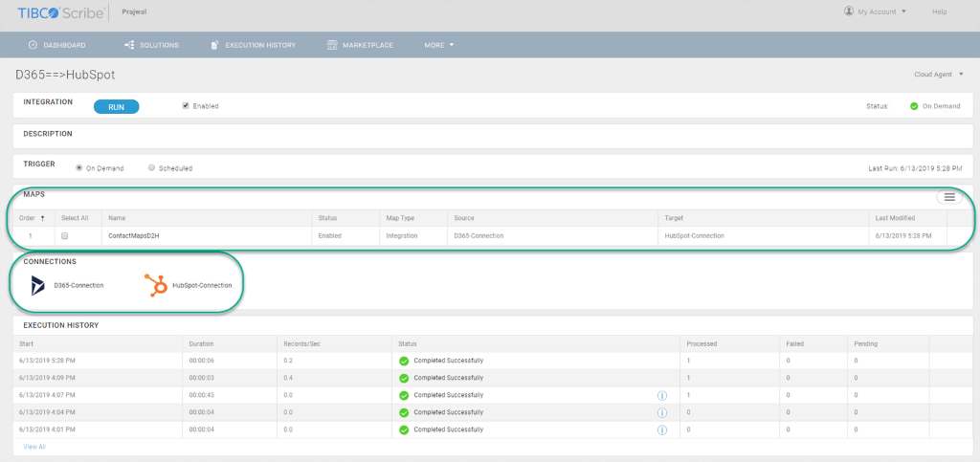
Task: Click the Marketplace store icon
Action: pos(332,45)
